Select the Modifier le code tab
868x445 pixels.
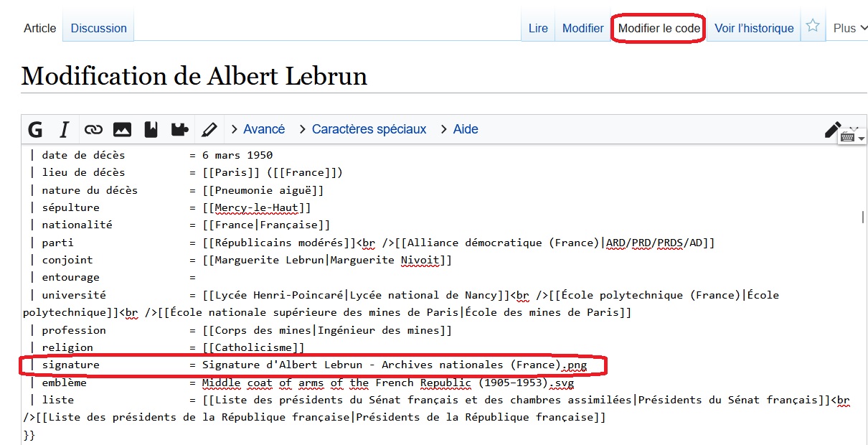point(659,28)
